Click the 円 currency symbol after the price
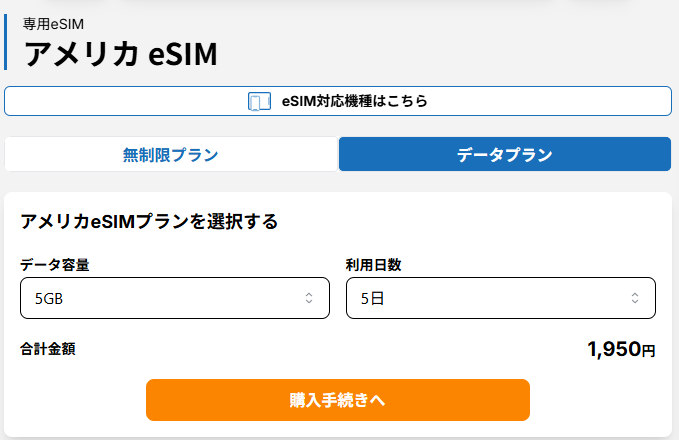This screenshot has height=440, width=679. pyautogui.click(x=648, y=351)
